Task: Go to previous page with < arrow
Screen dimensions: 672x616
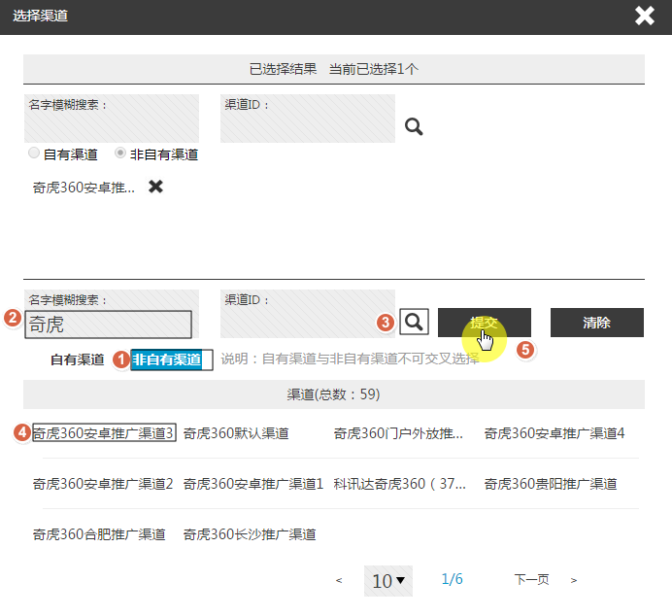Action: pos(339,580)
